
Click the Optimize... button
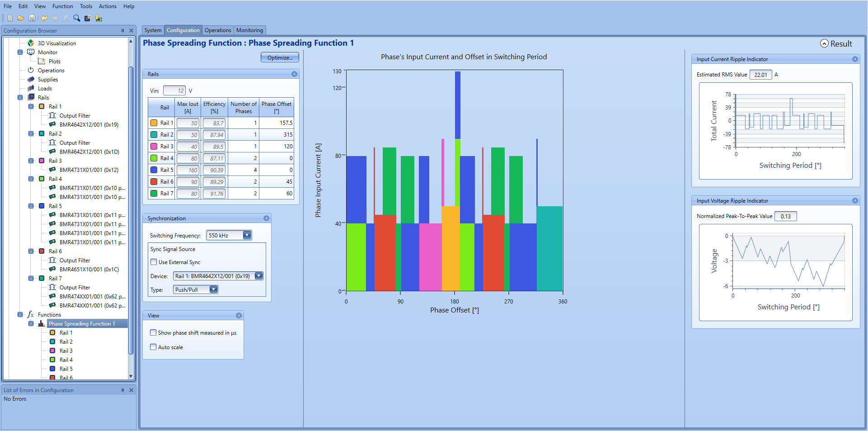280,57
